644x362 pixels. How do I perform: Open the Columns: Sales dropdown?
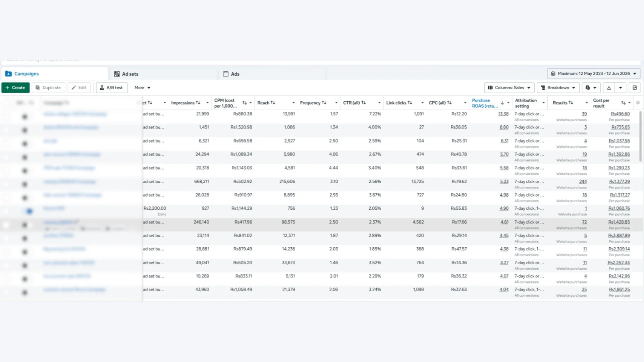[x=509, y=88]
